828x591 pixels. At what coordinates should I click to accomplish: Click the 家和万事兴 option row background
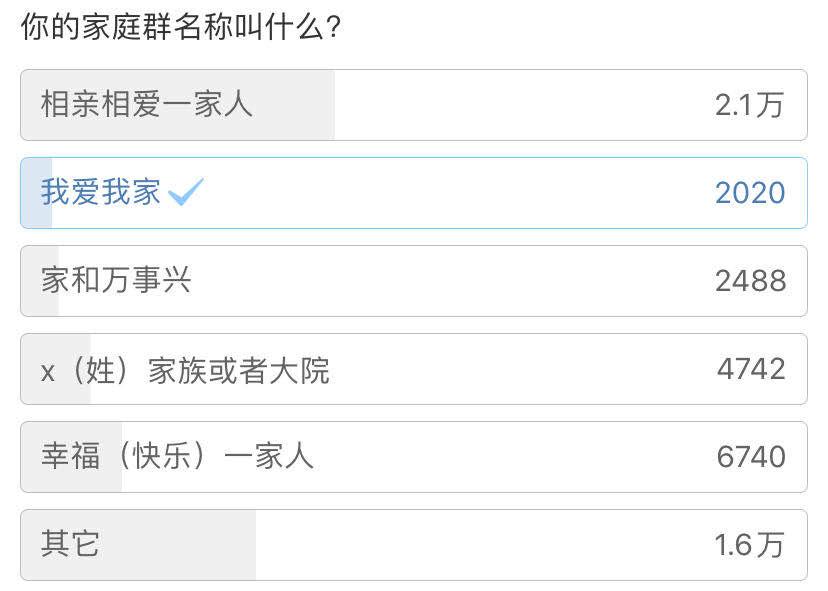coord(450,281)
